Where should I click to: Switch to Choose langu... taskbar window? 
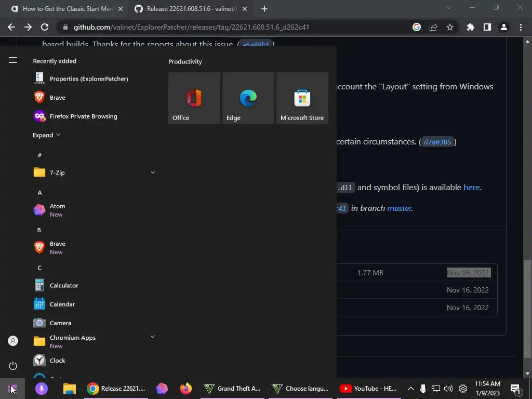pos(300,389)
